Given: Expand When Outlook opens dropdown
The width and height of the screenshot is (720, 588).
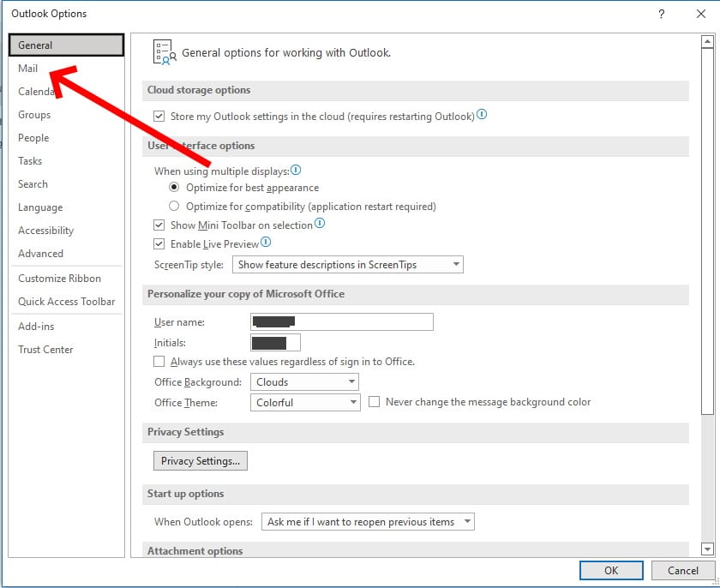Looking at the screenshot, I should click(368, 522).
